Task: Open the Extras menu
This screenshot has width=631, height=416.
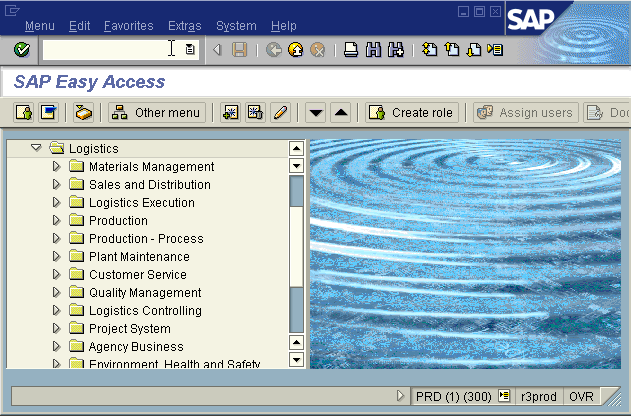Action: 184,25
